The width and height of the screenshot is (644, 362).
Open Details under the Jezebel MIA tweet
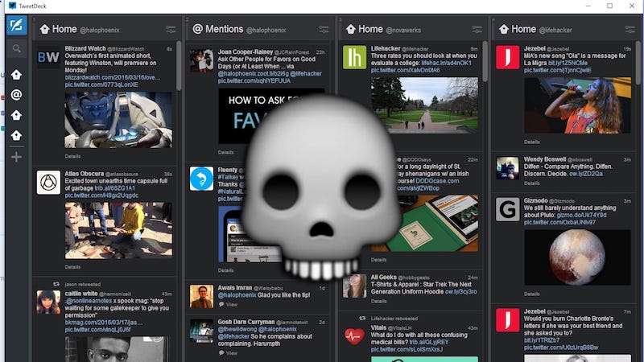coord(532,142)
